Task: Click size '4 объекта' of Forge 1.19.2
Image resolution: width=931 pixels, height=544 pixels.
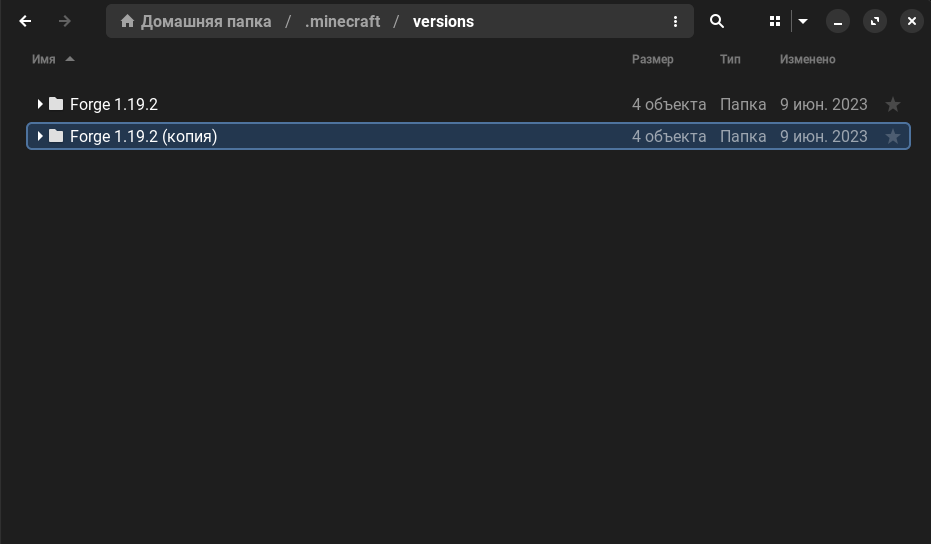Action: coord(669,105)
